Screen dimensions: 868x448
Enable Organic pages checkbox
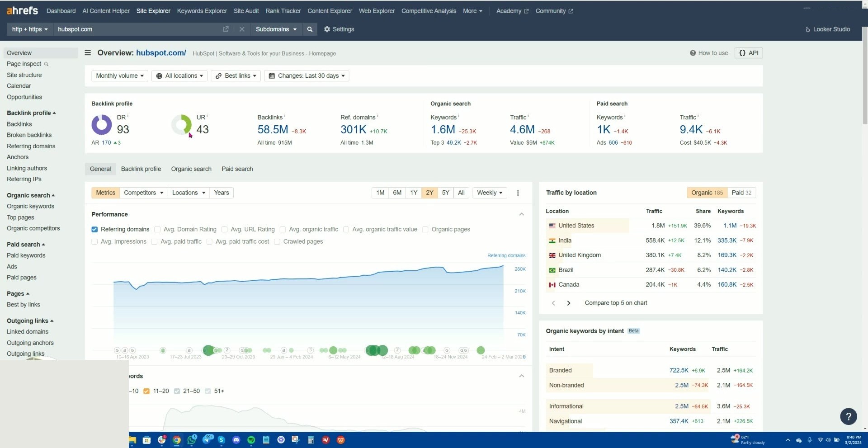[x=425, y=230]
